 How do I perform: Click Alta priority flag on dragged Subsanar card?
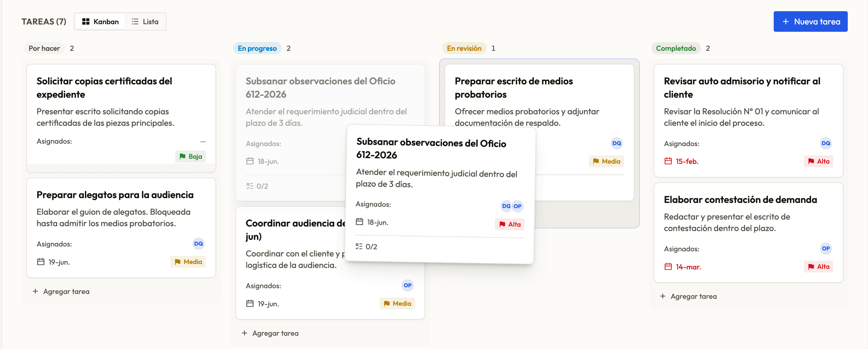[x=510, y=224]
